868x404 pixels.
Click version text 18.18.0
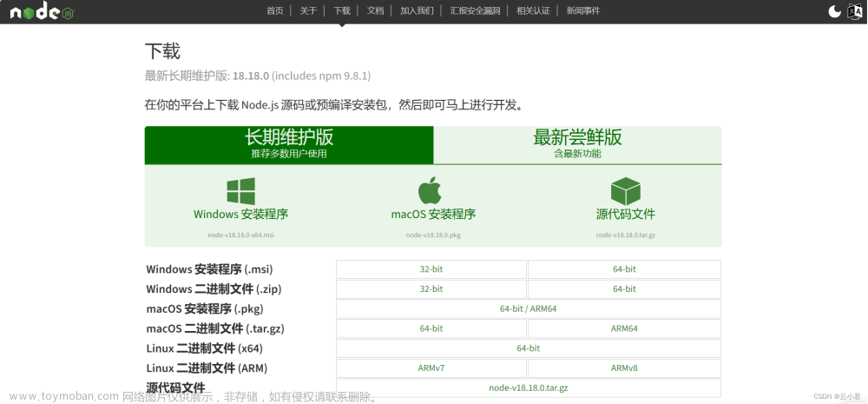coord(251,76)
